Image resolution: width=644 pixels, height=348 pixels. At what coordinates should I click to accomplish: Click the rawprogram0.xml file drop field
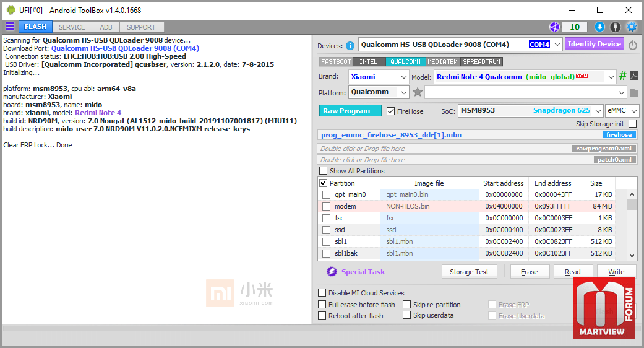477,149
